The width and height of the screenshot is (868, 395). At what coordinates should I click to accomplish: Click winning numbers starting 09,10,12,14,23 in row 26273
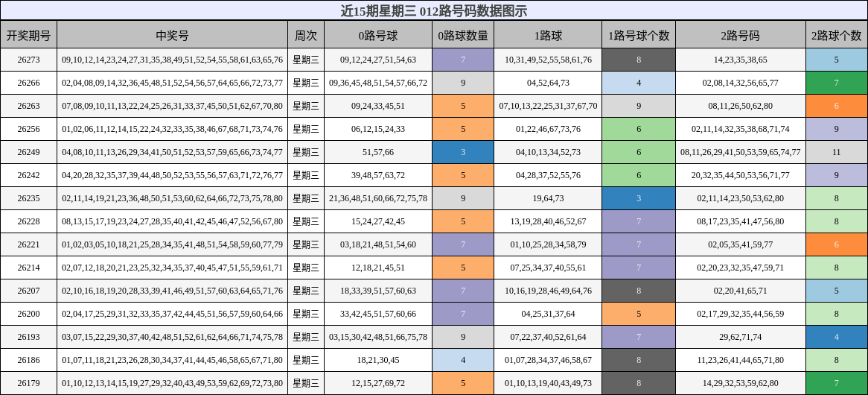(172, 60)
